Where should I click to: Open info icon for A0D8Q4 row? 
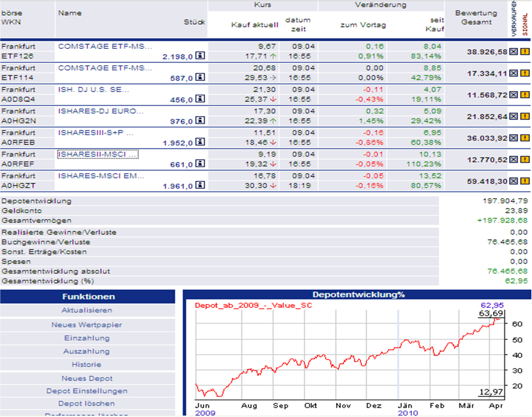[x=200, y=98]
